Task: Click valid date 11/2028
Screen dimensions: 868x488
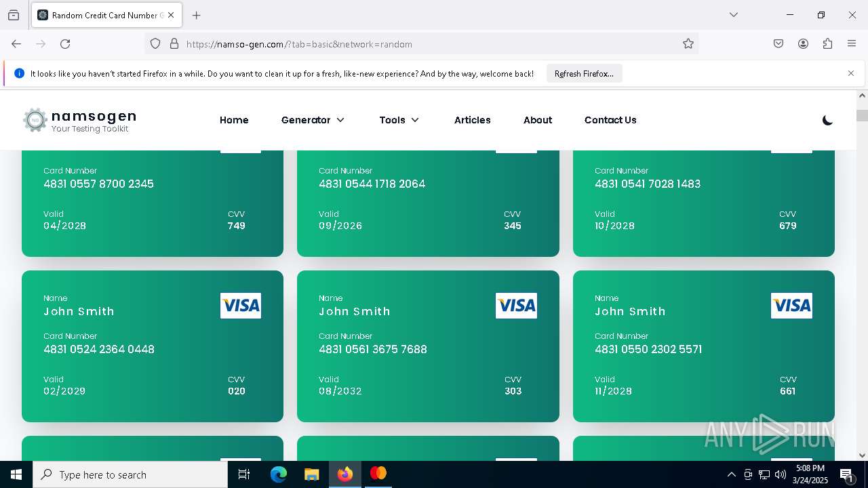Action: pyautogui.click(x=613, y=391)
